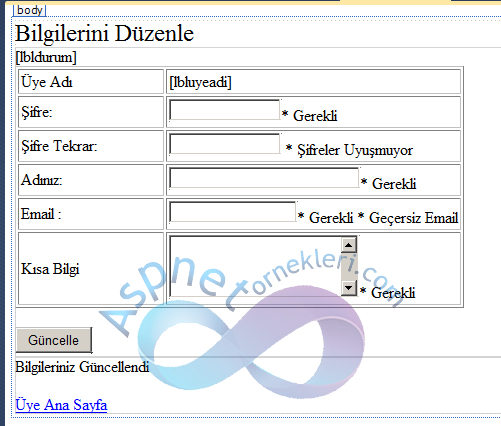Select the Bilgilerini Düzenle heading
The height and width of the screenshot is (426, 501).
click(x=104, y=33)
